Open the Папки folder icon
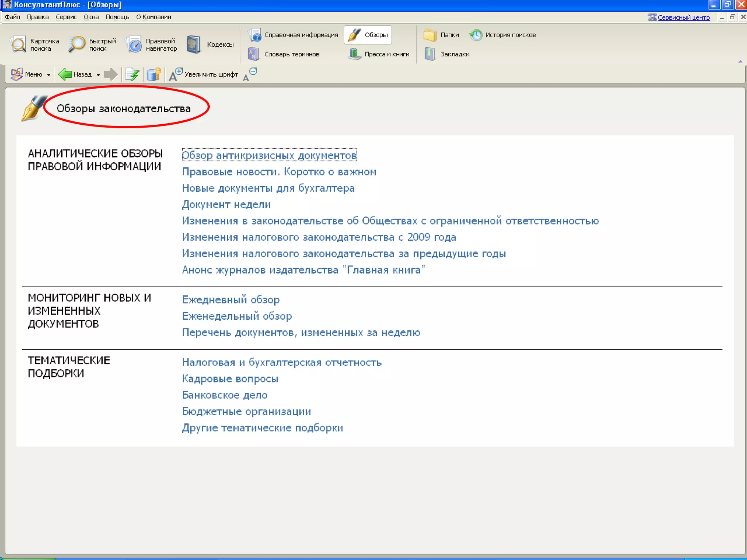 point(430,35)
